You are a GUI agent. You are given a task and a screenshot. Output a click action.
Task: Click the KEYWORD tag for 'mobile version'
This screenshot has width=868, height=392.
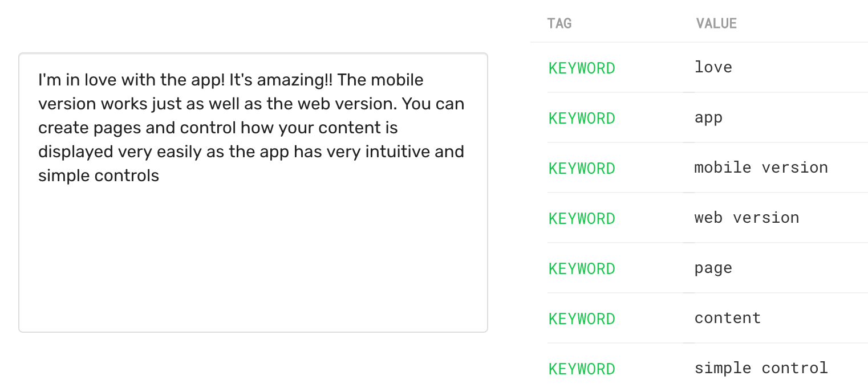click(582, 168)
